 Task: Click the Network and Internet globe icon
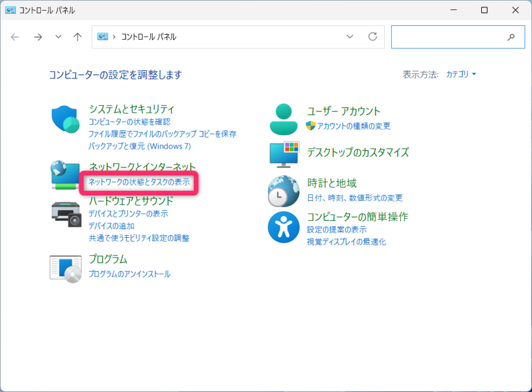click(x=65, y=175)
